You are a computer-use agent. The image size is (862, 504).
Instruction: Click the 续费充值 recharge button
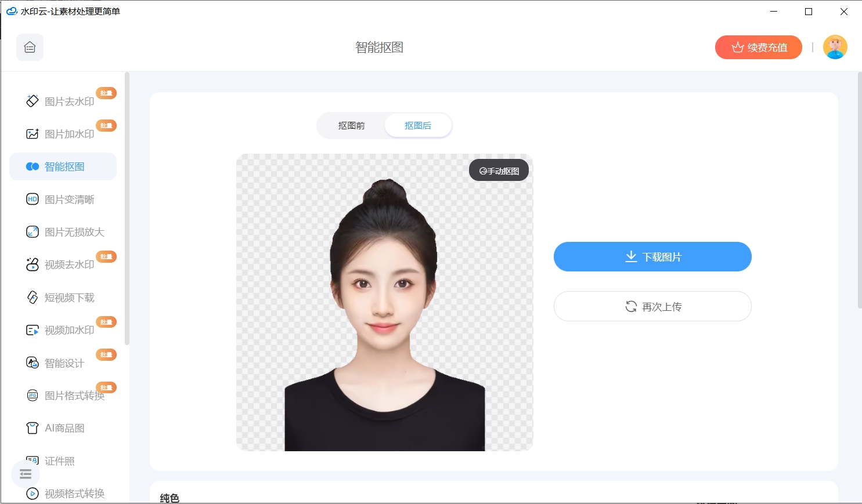click(x=758, y=48)
